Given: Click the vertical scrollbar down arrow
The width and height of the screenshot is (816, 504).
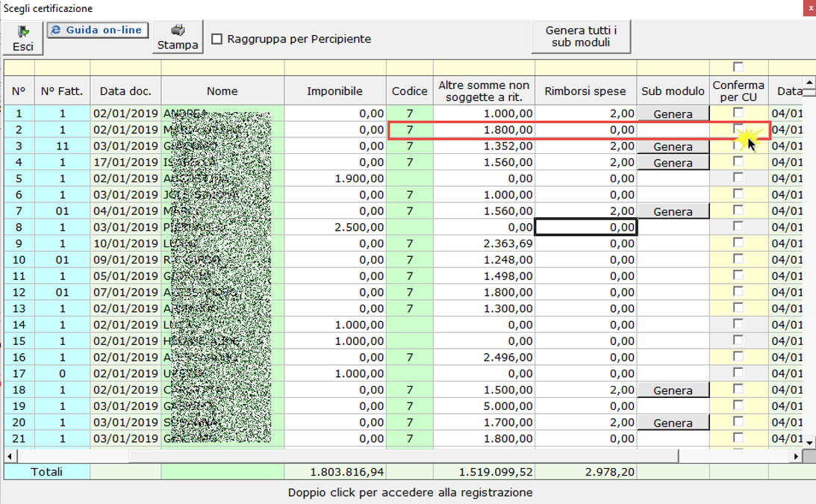Looking at the screenshot, I should (809, 443).
